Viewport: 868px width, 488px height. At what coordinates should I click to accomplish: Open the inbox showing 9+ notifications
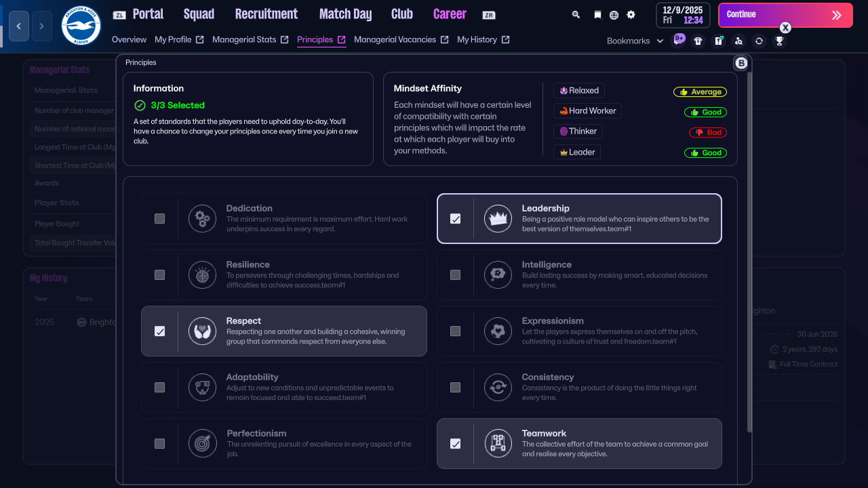click(679, 40)
